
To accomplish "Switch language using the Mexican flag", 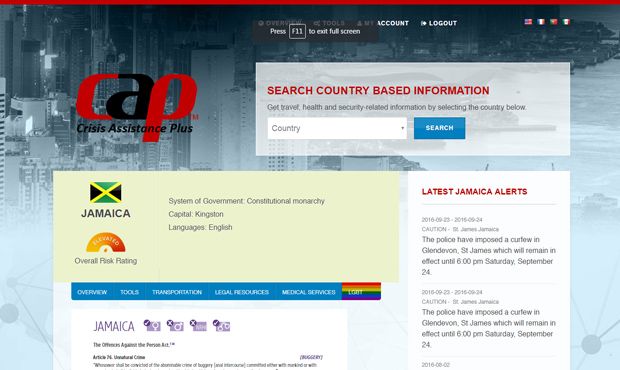I will [x=566, y=22].
